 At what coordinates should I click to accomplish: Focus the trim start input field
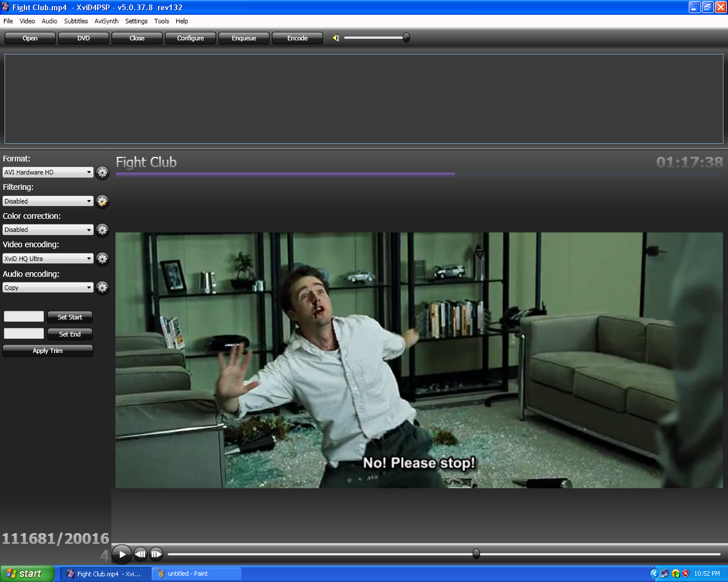[x=24, y=317]
